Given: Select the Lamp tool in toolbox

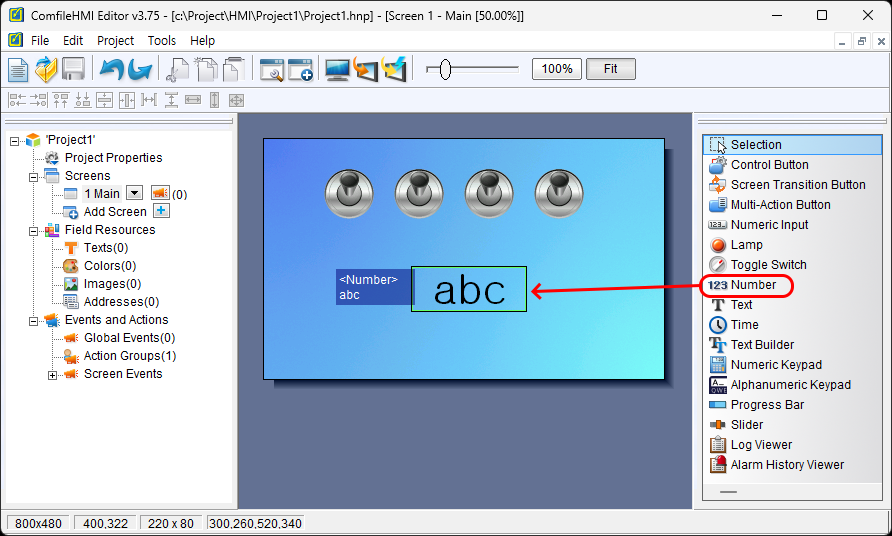Looking at the screenshot, I should (x=746, y=245).
